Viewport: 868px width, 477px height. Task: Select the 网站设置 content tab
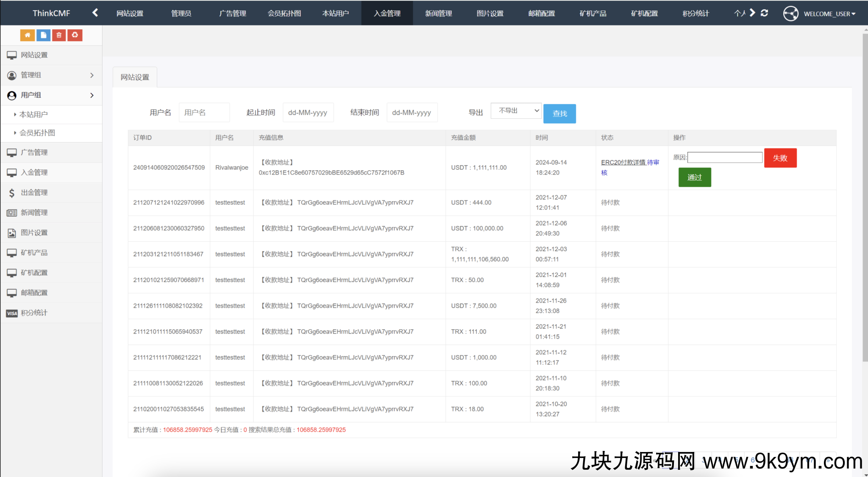135,77
